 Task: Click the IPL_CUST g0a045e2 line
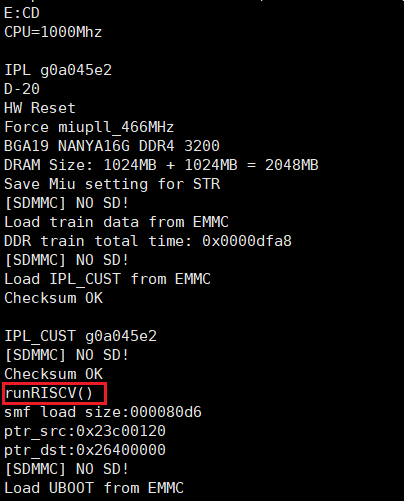80,336
